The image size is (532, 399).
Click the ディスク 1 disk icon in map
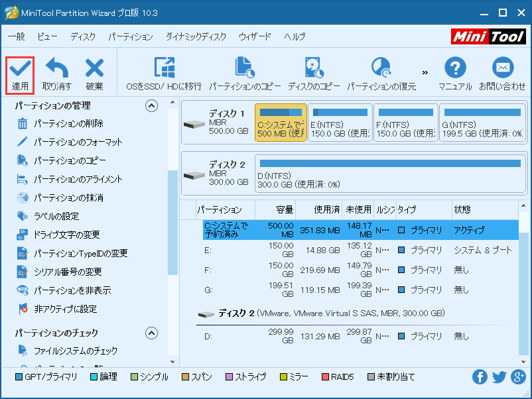pyautogui.click(x=194, y=124)
